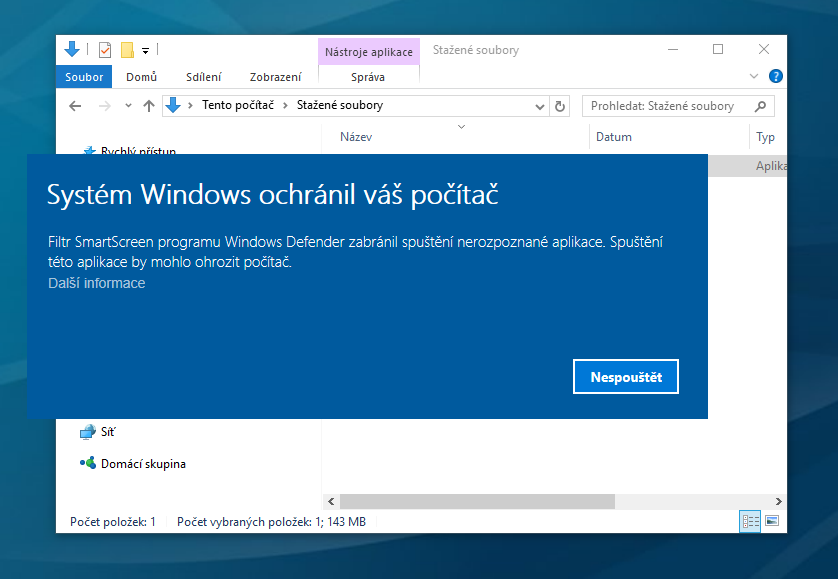
Task: Open the Další informace link
Action: (97, 283)
